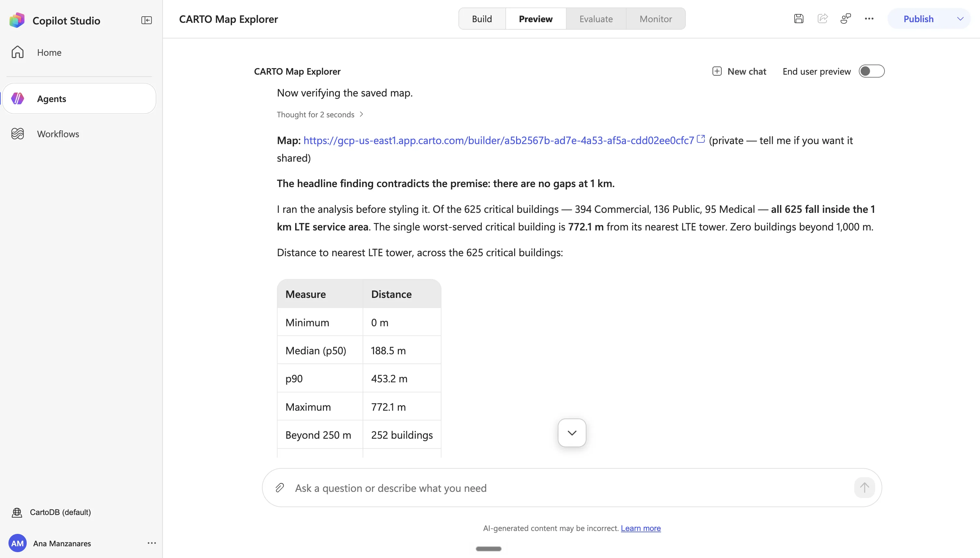Collapse the left sidebar panel icon
980x558 pixels.
click(146, 20)
